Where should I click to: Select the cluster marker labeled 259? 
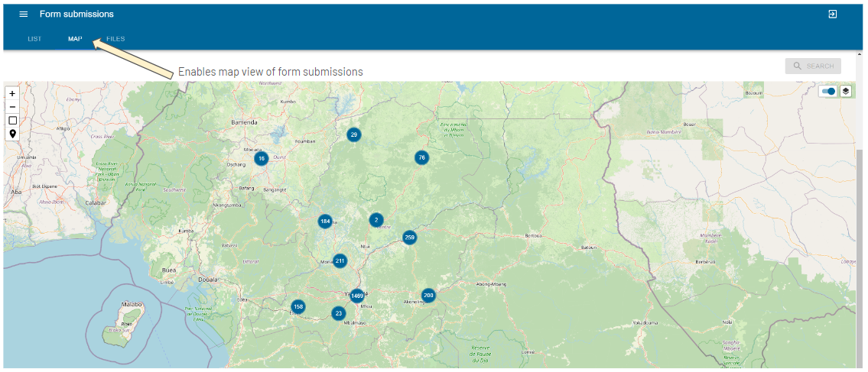click(x=410, y=238)
